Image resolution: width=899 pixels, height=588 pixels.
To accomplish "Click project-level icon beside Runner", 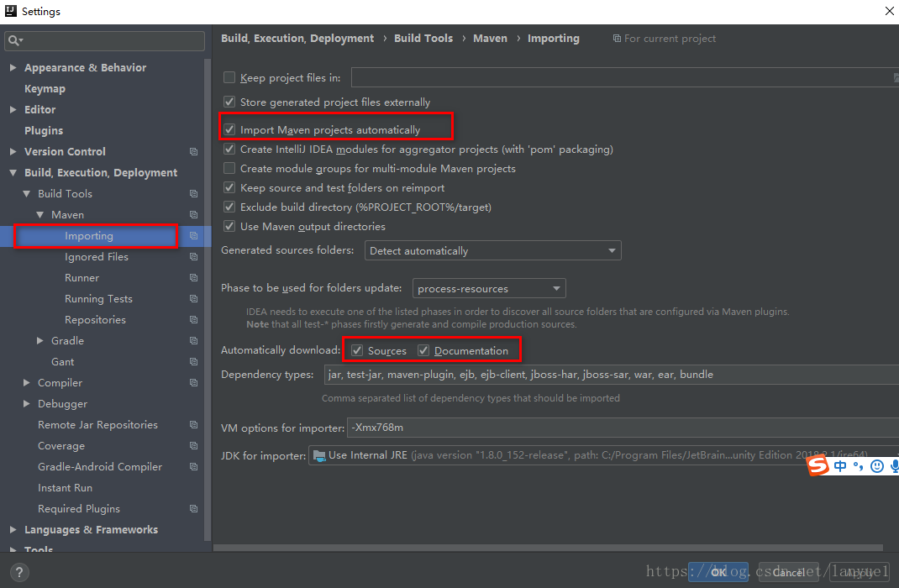I will [x=194, y=278].
